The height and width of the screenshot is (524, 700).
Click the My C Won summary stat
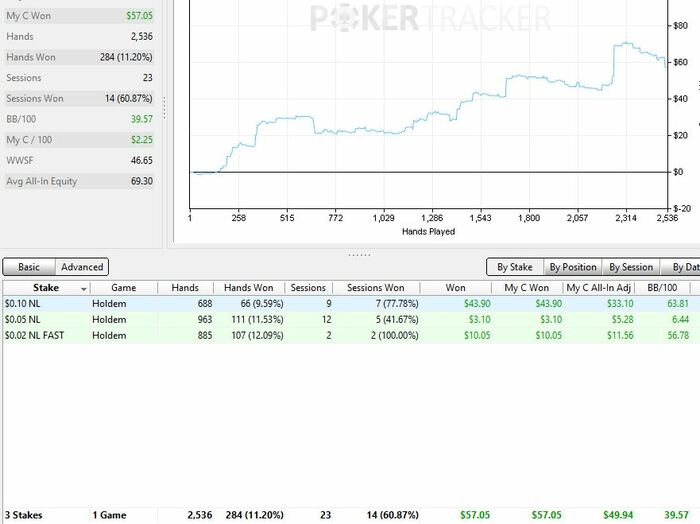(x=79, y=16)
